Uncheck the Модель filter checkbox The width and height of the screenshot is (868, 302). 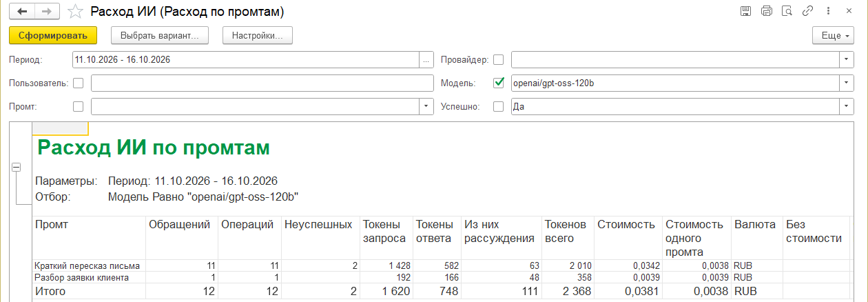(499, 83)
